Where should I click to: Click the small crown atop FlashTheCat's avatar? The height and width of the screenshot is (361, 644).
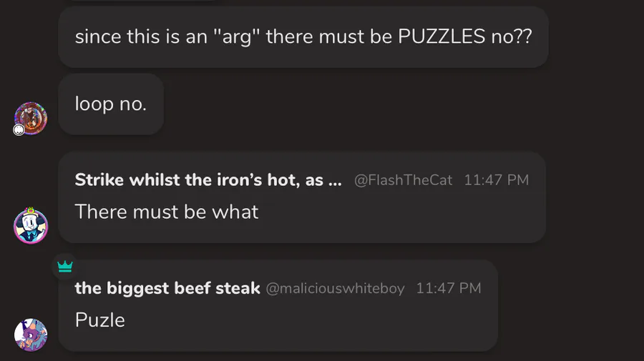click(x=31, y=211)
